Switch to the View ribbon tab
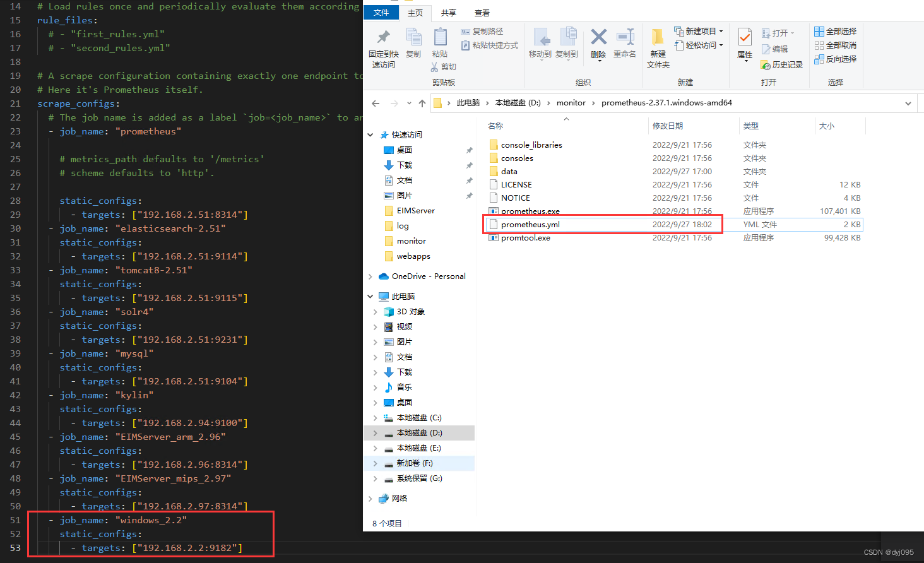 click(x=482, y=13)
